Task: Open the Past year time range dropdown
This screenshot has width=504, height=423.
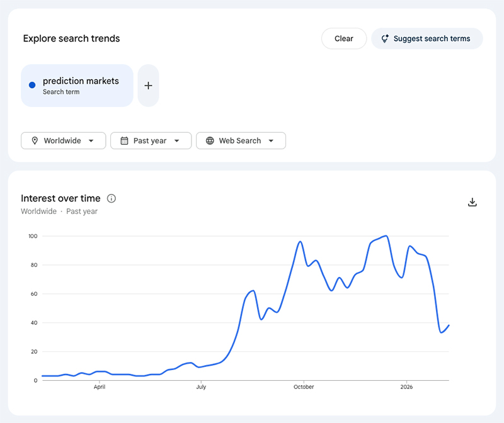Action: [x=151, y=140]
